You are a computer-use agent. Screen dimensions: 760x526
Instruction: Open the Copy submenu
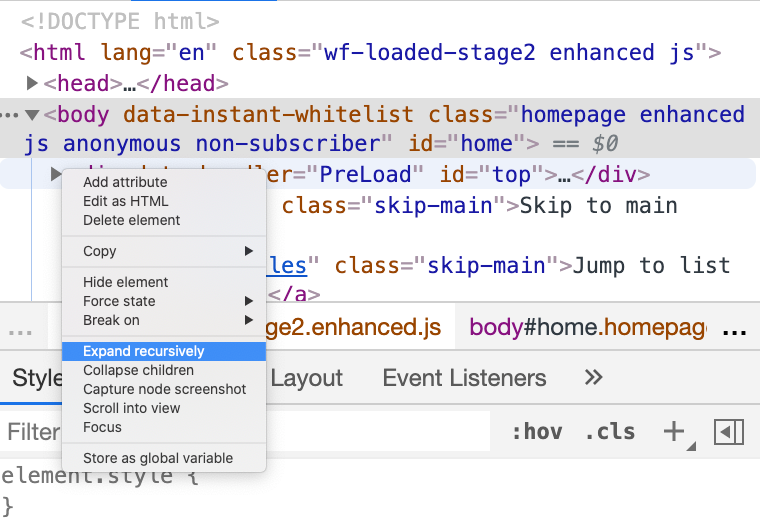164,251
